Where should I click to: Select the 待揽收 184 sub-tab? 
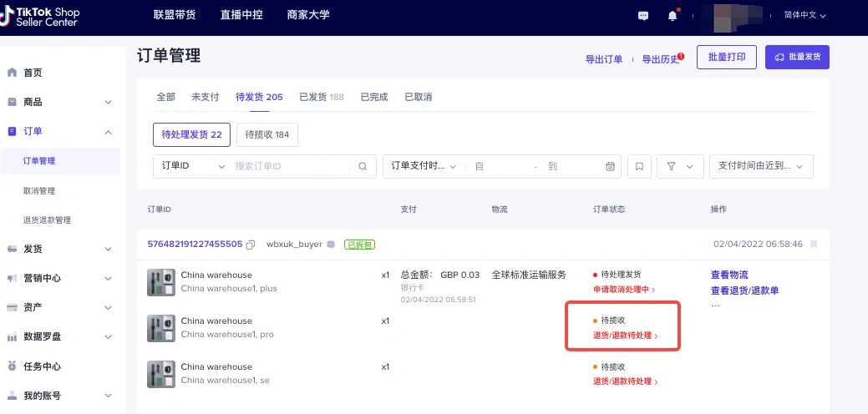coord(267,134)
